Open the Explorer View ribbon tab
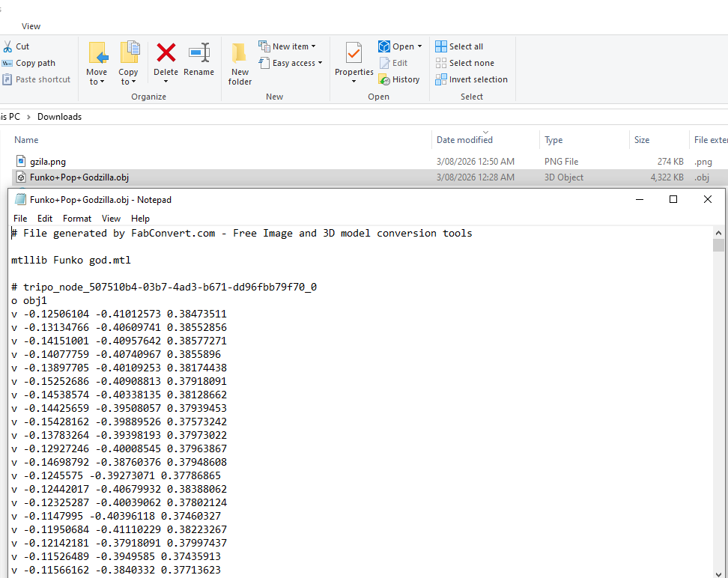 [31, 26]
